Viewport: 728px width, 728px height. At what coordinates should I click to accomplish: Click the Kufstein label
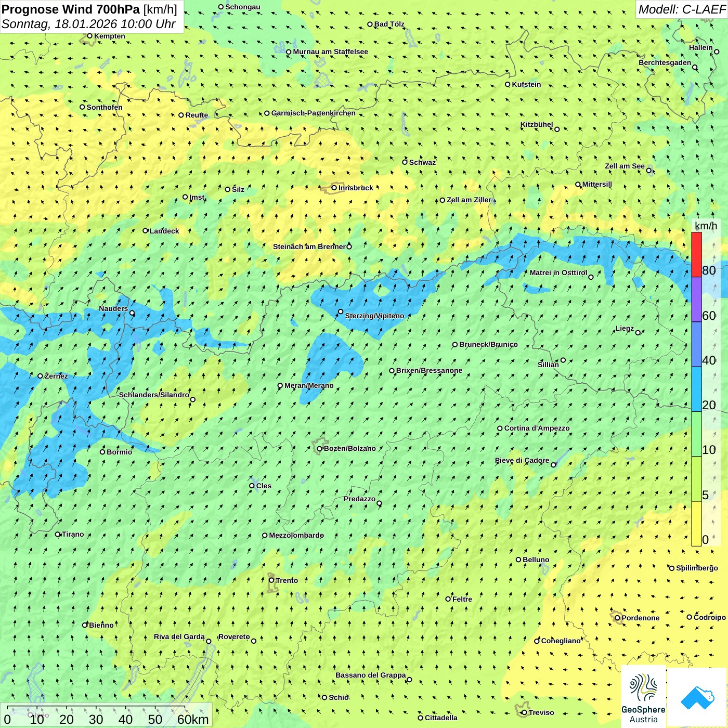[x=526, y=84]
